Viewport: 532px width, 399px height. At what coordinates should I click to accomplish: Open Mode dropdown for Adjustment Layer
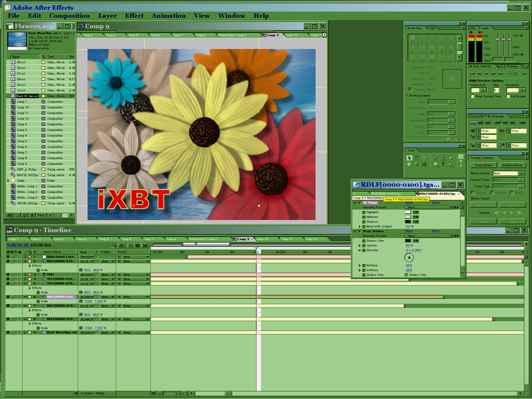[x=87, y=257]
